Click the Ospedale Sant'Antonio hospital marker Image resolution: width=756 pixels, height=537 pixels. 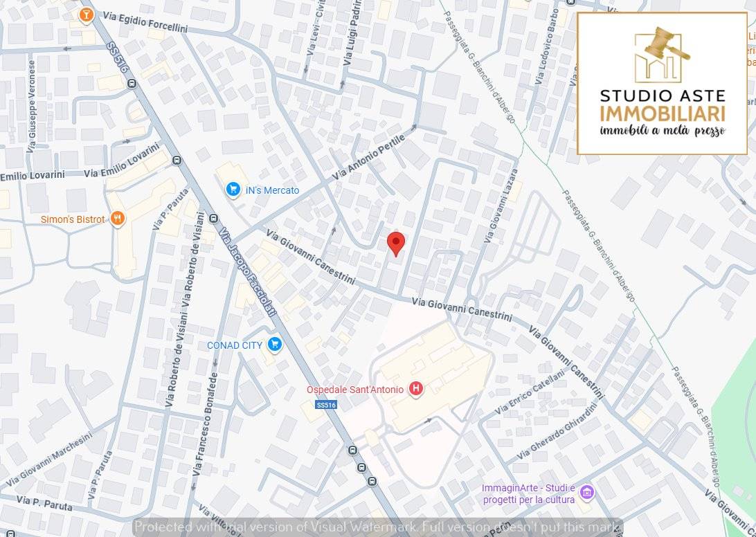coord(415,388)
